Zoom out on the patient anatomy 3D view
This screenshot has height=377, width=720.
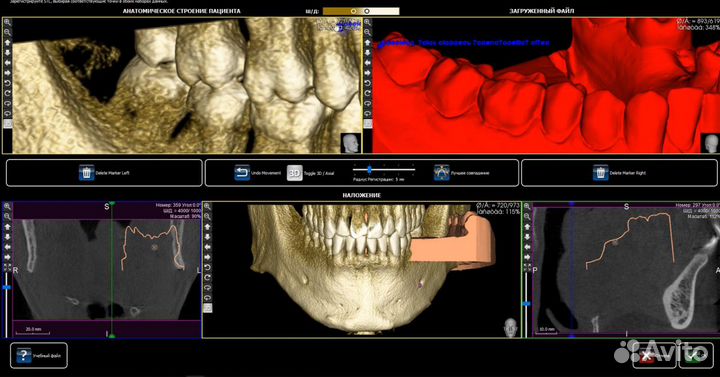[7, 33]
